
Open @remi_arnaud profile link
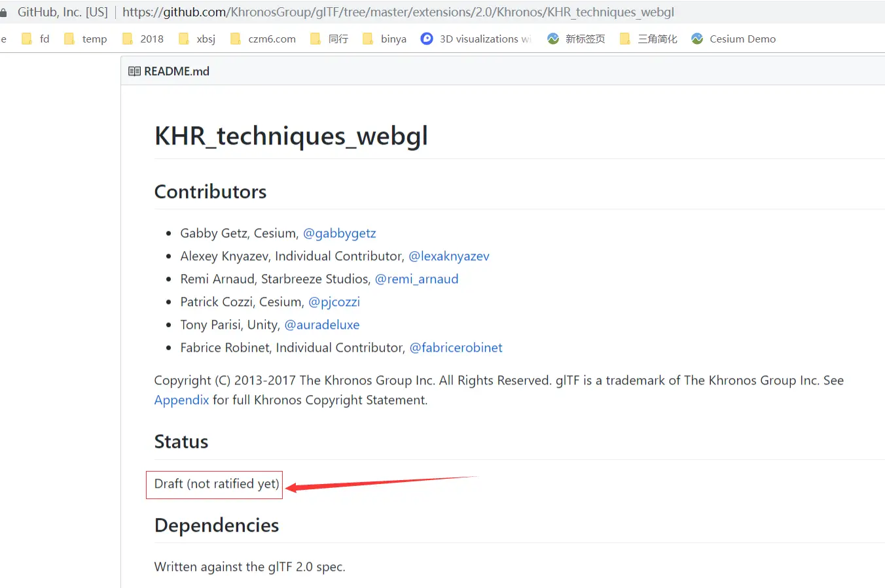(x=416, y=279)
